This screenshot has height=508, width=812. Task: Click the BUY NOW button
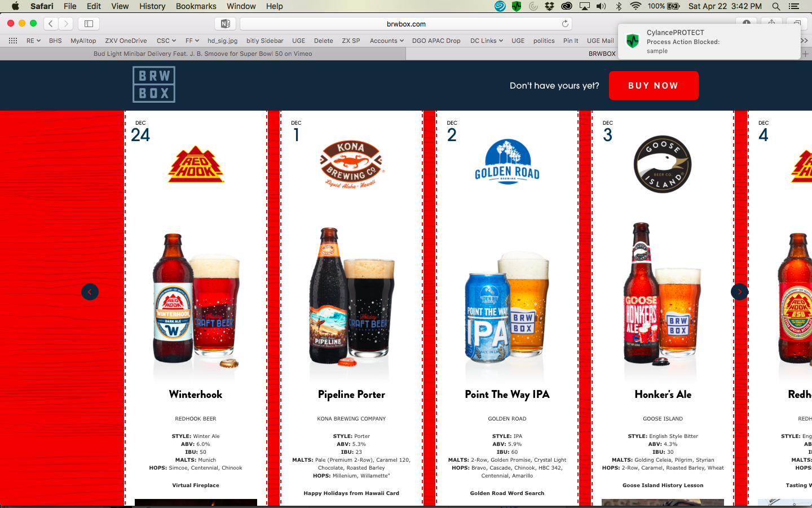(654, 85)
